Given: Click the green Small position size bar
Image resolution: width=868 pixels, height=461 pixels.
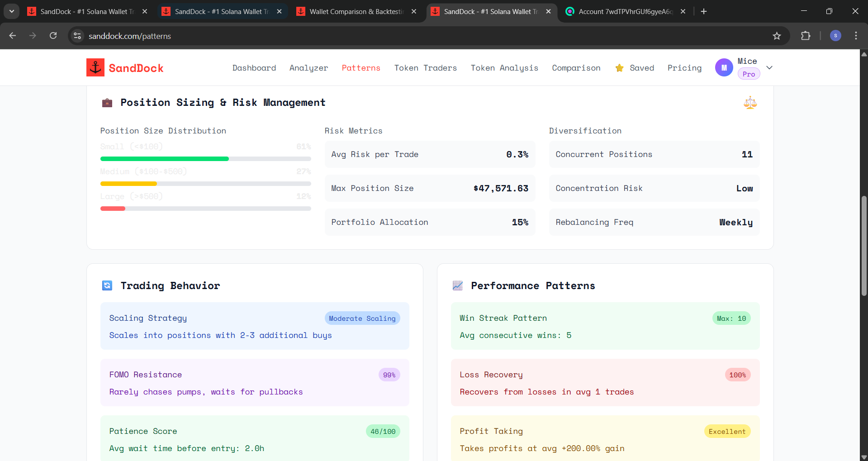Looking at the screenshot, I should [x=164, y=159].
